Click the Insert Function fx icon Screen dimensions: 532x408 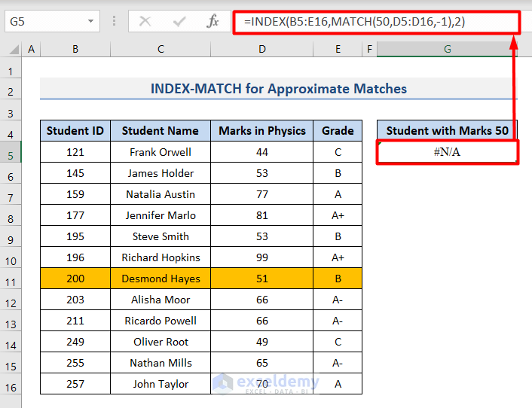[213, 21]
